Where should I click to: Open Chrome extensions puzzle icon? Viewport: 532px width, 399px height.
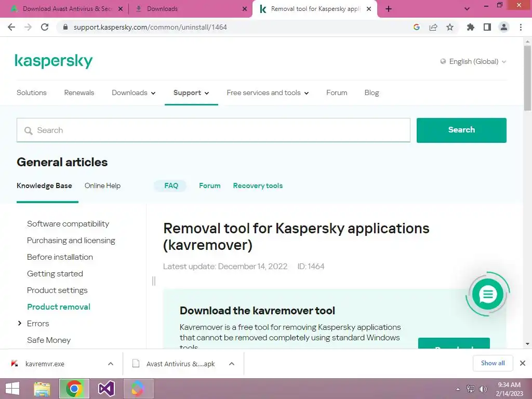[x=471, y=27]
